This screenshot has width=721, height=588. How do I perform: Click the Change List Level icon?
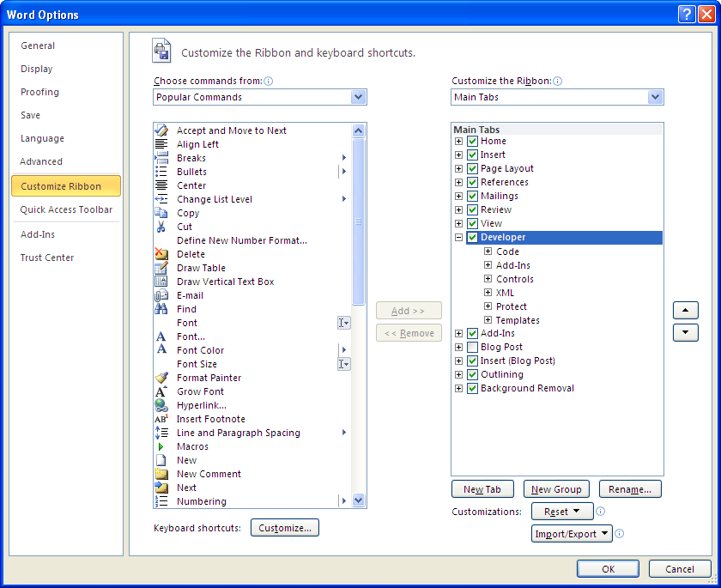coord(161,199)
